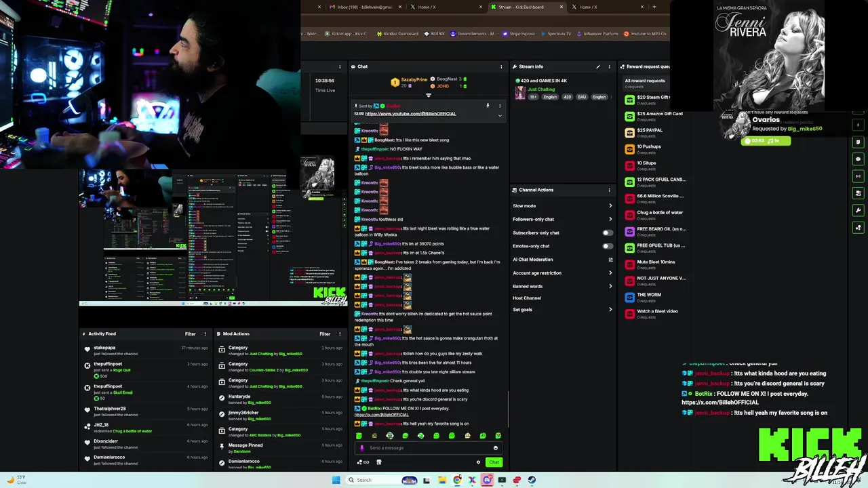This screenshot has height=488, width=868.
Task: Switch to the Inbox Gmail browser tab
Action: coord(363,7)
